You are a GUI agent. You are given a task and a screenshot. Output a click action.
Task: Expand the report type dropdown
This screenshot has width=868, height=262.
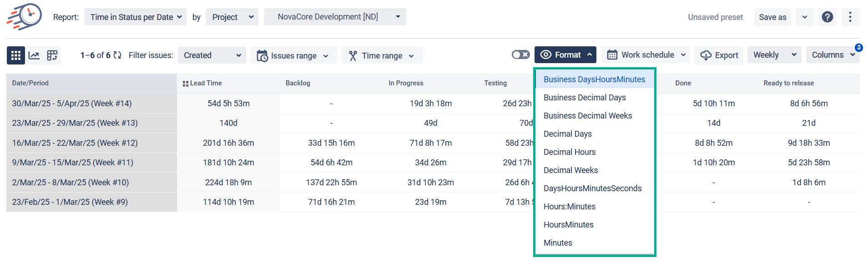pyautogui.click(x=135, y=17)
